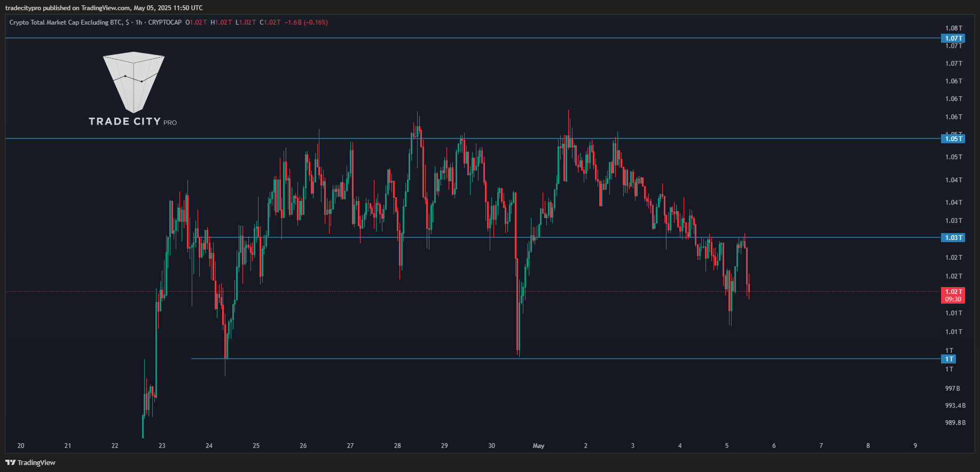Click the '989.8B' label on the price axis
The image size is (980, 472).
pos(955,423)
